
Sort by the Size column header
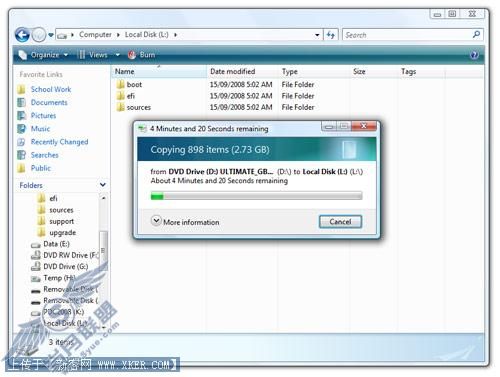coord(373,72)
